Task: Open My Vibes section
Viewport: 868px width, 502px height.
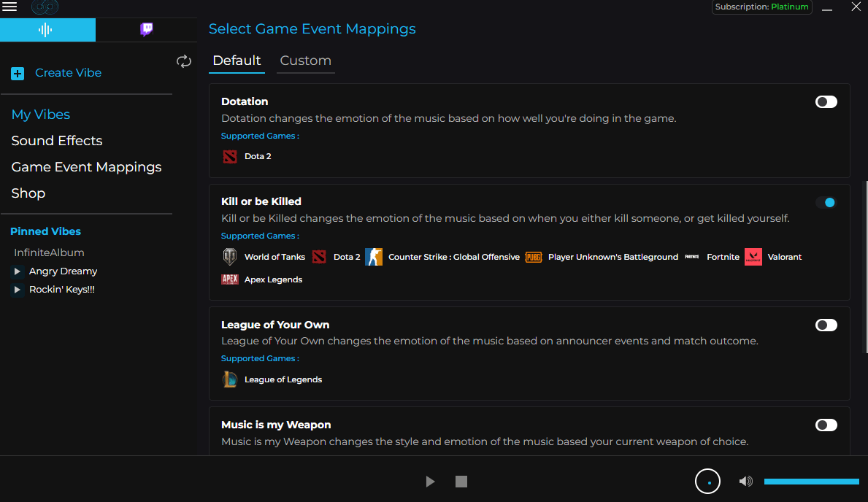Action: [x=40, y=114]
